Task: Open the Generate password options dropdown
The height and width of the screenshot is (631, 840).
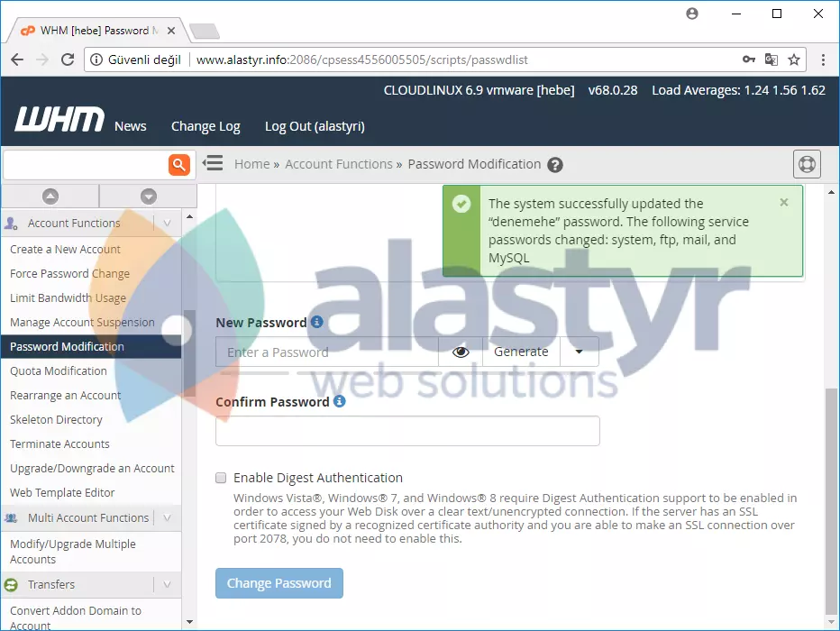Action: point(580,352)
